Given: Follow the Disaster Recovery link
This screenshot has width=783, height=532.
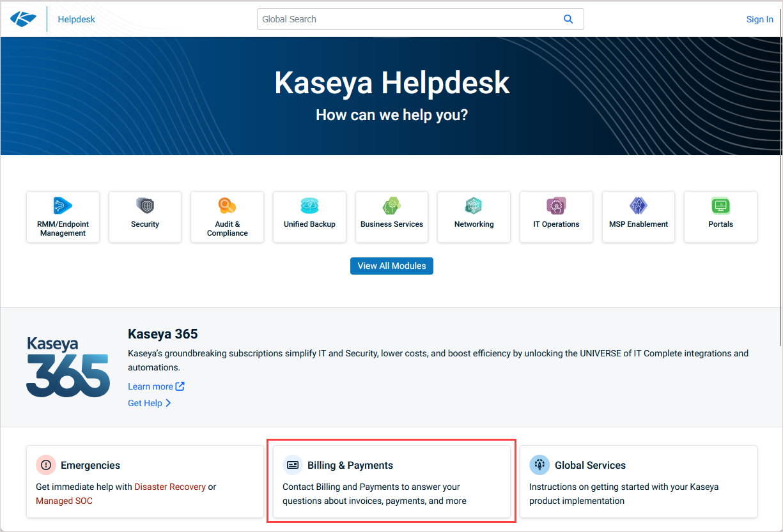Looking at the screenshot, I should click(170, 487).
